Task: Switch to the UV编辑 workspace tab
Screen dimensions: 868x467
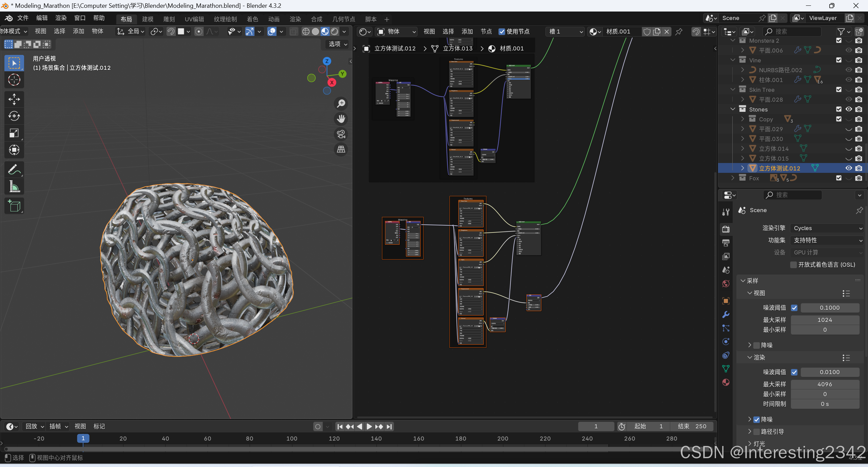Action: [x=194, y=19]
